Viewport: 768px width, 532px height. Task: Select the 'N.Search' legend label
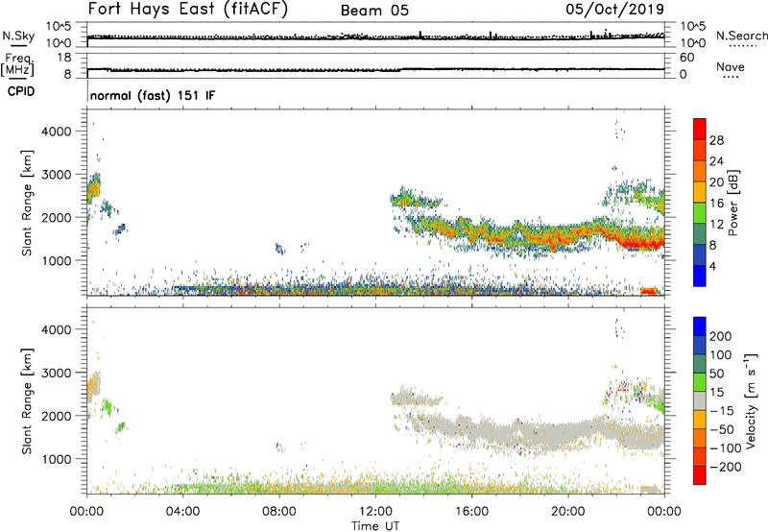(742, 36)
